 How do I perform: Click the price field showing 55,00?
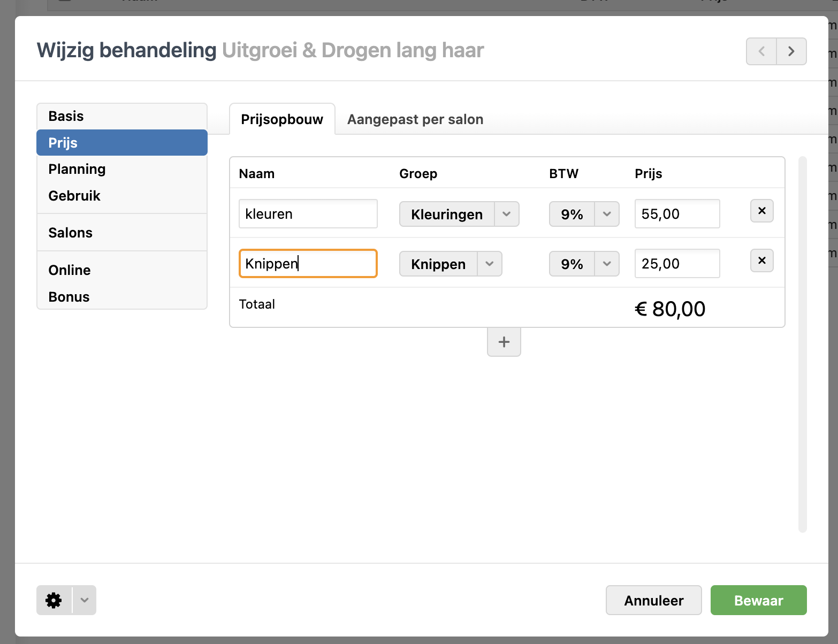coord(677,214)
